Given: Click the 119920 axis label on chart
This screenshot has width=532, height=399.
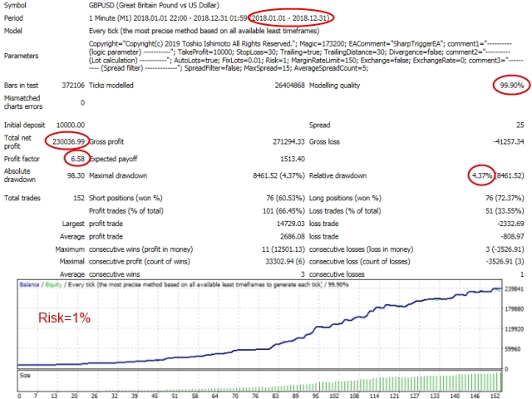Looking at the screenshot, I should pyautogui.click(x=515, y=329).
